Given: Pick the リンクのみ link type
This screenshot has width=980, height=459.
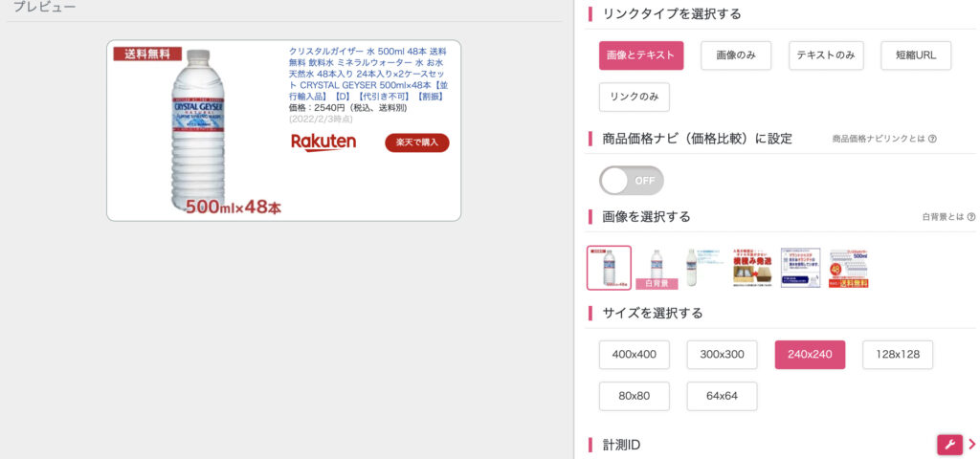Looking at the screenshot, I should click(634, 97).
